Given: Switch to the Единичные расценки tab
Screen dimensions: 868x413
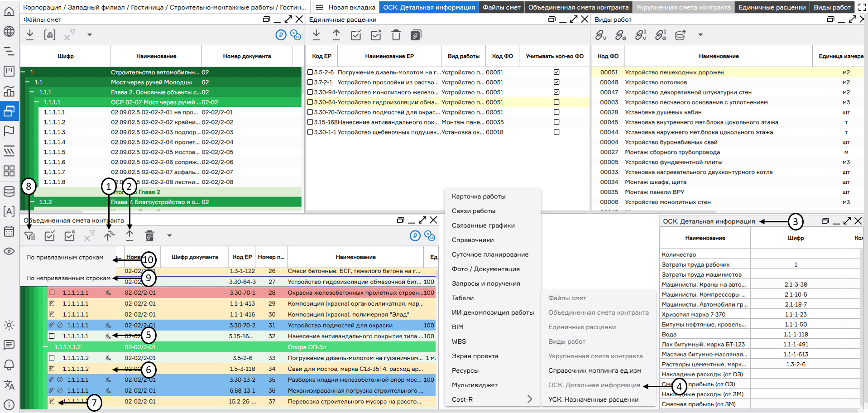Looking at the screenshot, I should click(x=772, y=7).
